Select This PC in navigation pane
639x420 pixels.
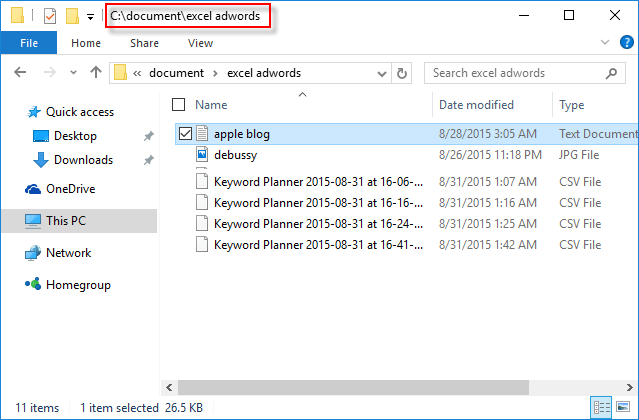click(x=68, y=220)
